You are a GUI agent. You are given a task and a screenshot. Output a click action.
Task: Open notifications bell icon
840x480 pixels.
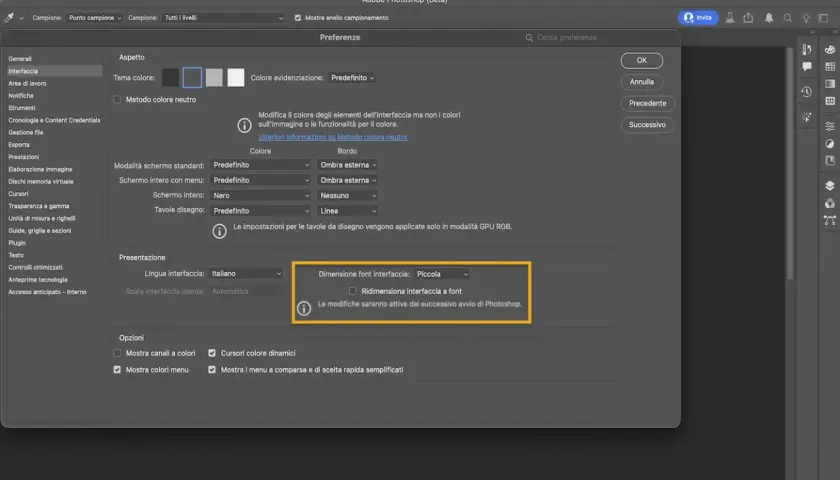pos(769,18)
